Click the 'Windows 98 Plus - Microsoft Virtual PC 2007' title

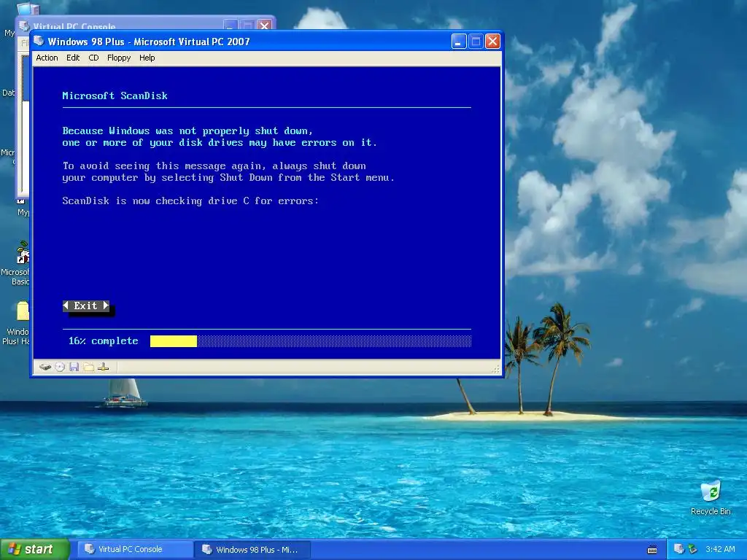click(x=149, y=42)
